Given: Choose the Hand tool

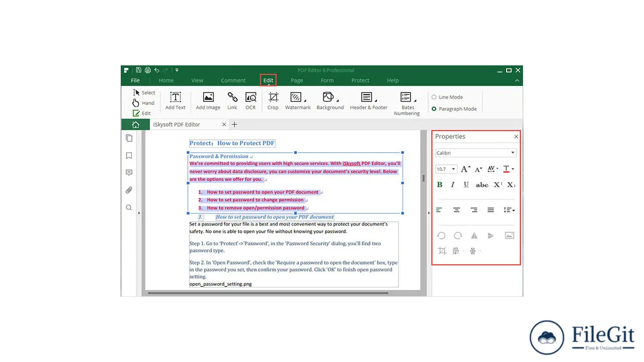Looking at the screenshot, I should click(x=143, y=103).
